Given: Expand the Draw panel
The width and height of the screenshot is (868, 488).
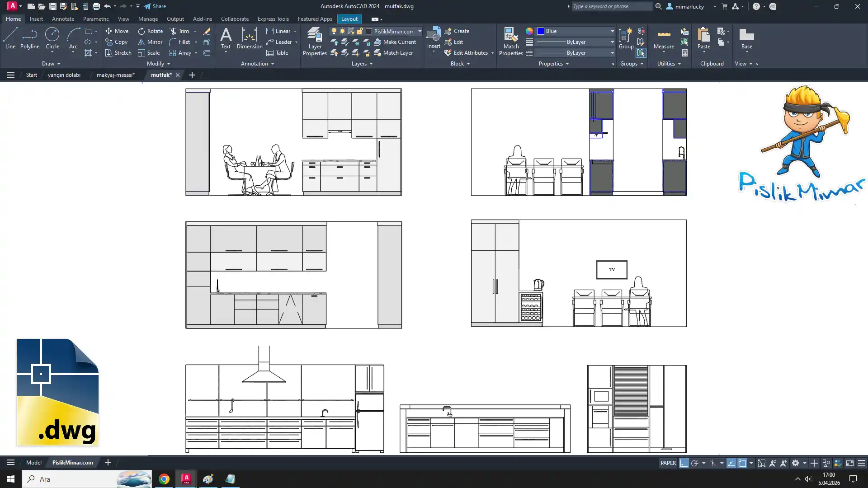Looking at the screenshot, I should click(51, 64).
